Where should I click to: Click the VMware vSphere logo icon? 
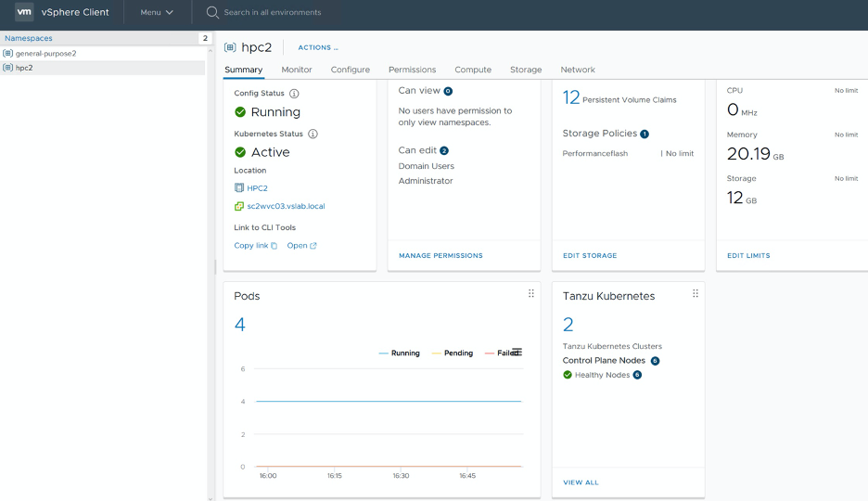pyautogui.click(x=24, y=12)
